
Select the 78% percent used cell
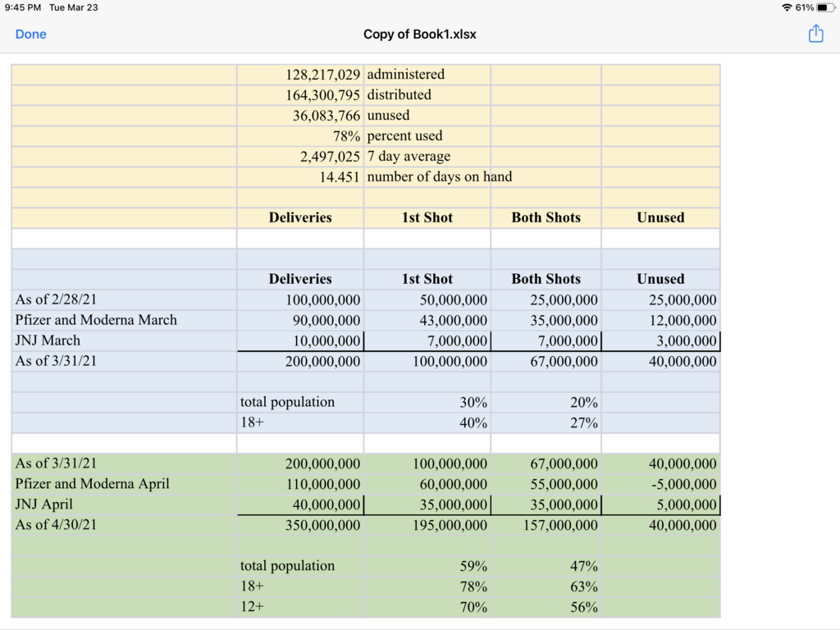(346, 136)
